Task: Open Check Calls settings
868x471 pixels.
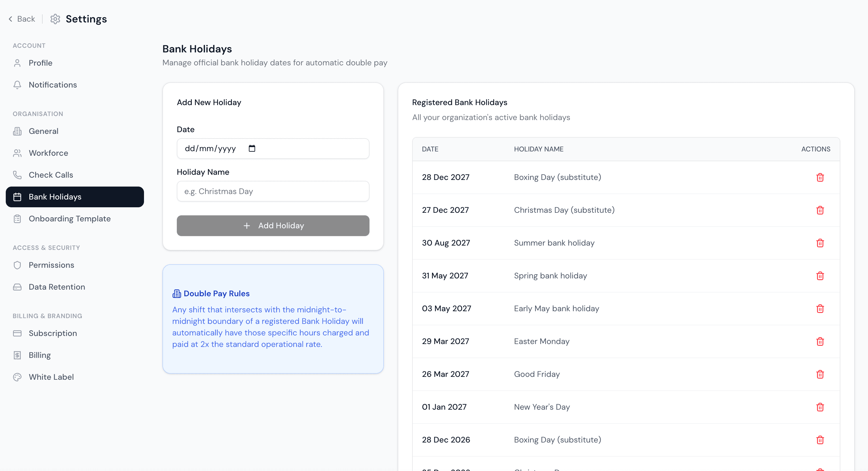Action: click(x=75, y=175)
